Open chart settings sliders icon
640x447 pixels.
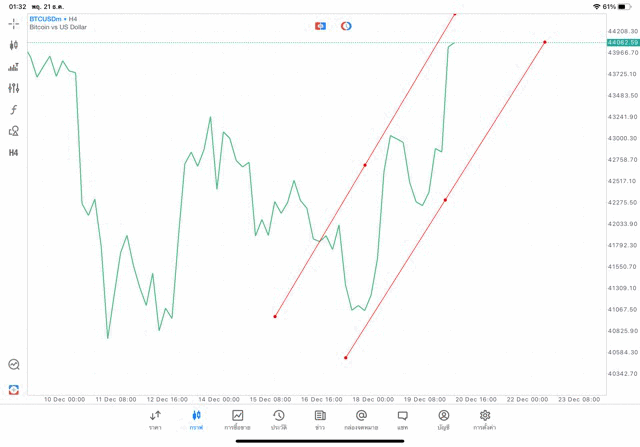click(14, 88)
